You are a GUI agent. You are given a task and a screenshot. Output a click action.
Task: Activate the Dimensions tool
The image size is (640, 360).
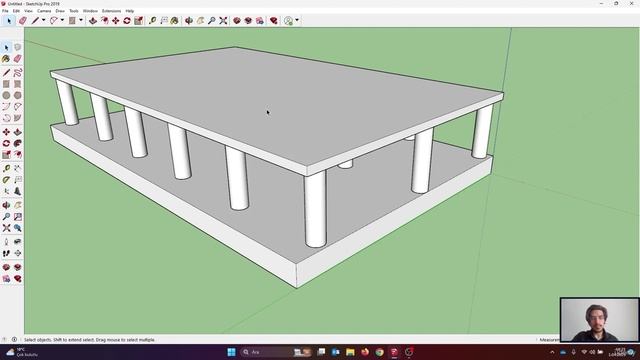18,169
